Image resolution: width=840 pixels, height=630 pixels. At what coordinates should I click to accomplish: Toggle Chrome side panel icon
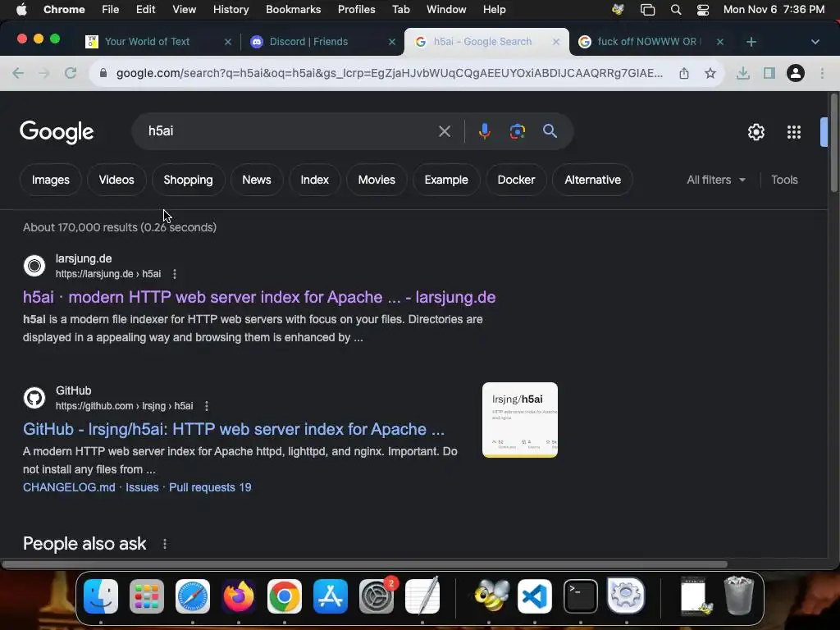[769, 73]
